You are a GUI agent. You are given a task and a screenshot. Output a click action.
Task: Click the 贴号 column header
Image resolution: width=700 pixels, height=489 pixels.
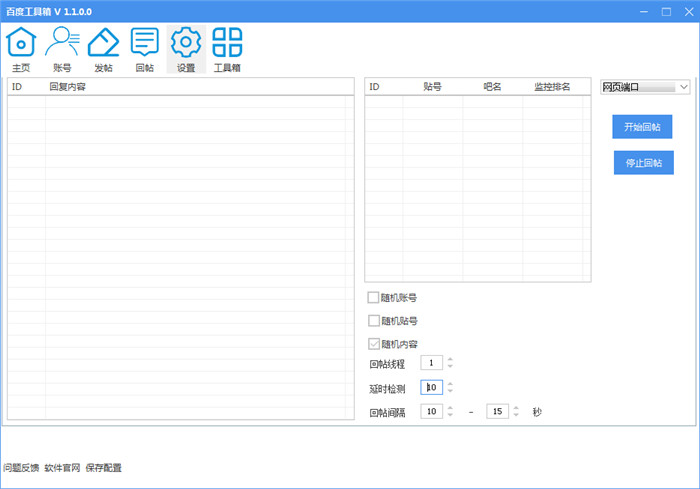click(432, 87)
